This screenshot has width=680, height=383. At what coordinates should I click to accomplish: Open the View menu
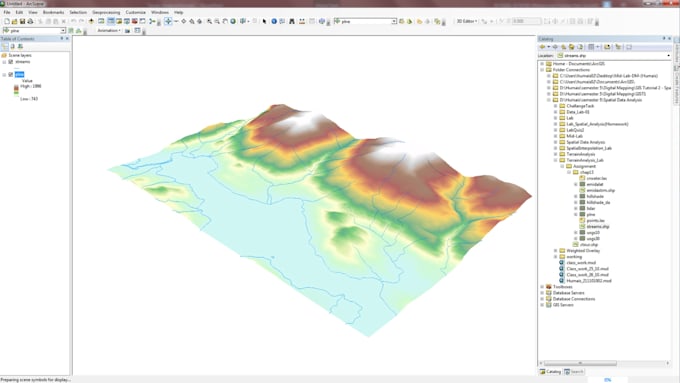[x=33, y=13]
